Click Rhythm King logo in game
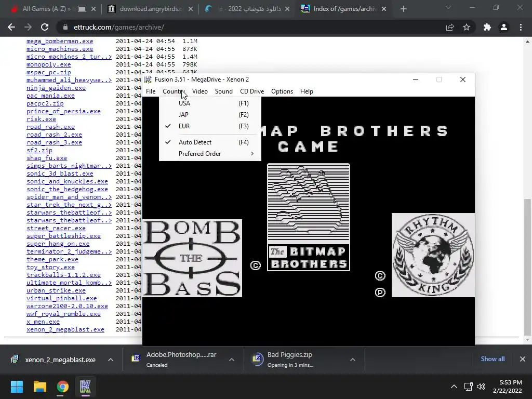Viewport: 532px width, 399px height. 433,255
